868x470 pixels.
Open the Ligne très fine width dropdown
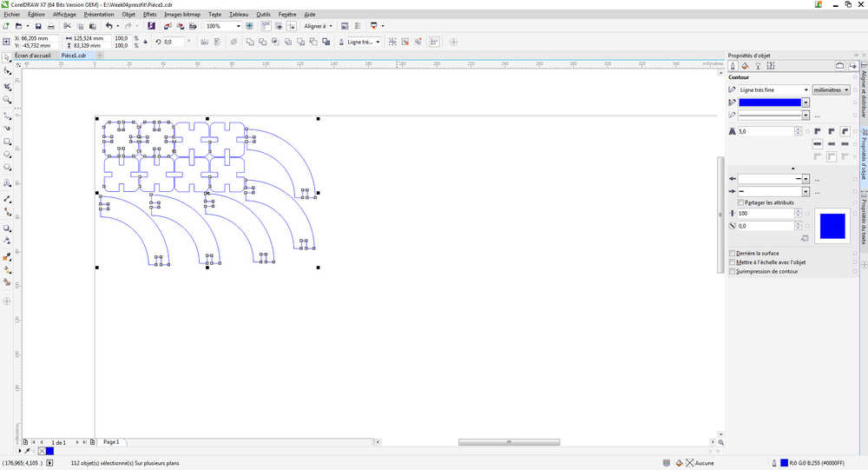[774, 89]
